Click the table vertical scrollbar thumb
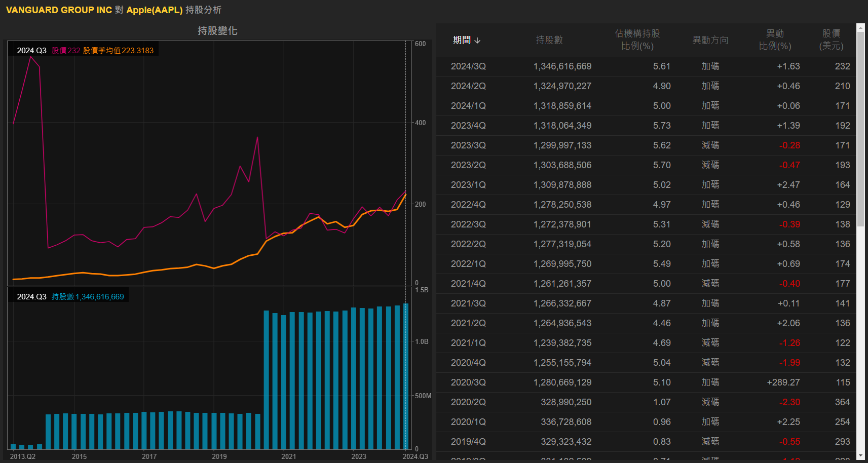This screenshot has height=463, width=868. (860, 129)
